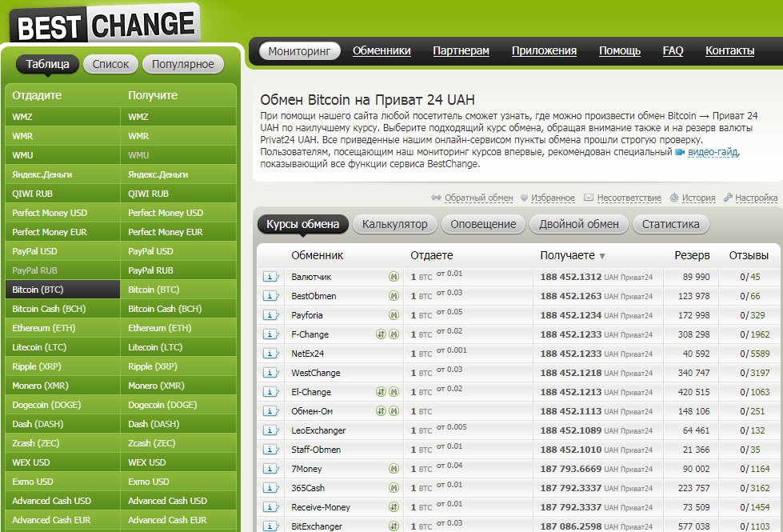Open the История link
Viewport: 783px width, 532px height.
click(x=698, y=198)
